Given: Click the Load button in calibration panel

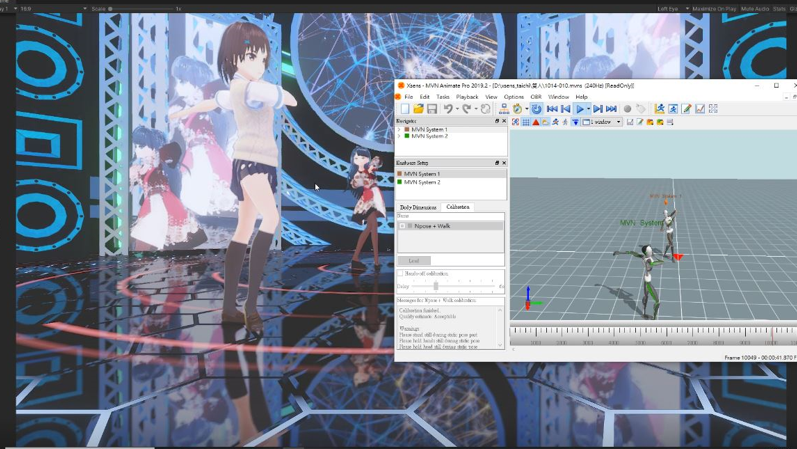Looking at the screenshot, I should (414, 260).
